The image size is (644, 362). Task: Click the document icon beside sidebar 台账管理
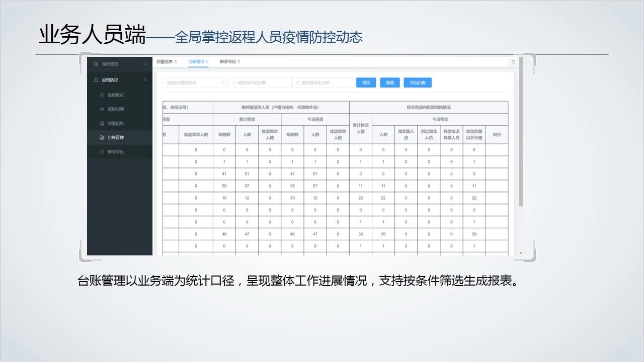(102, 137)
